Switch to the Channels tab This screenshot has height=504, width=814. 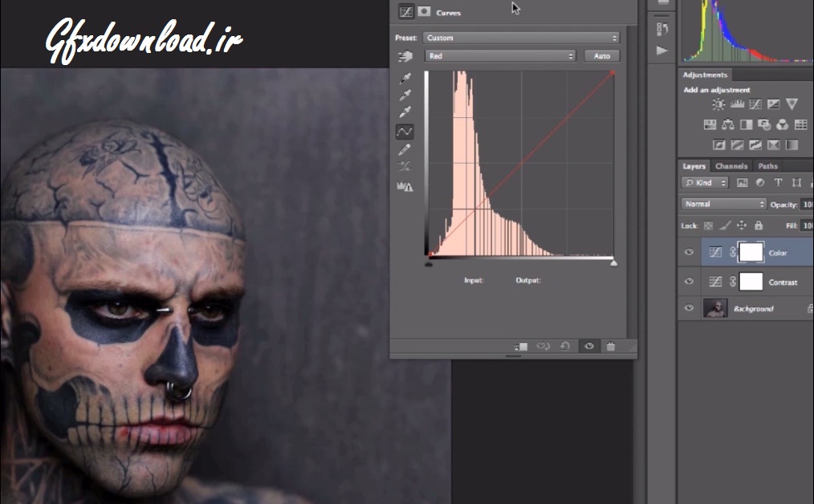pos(731,166)
